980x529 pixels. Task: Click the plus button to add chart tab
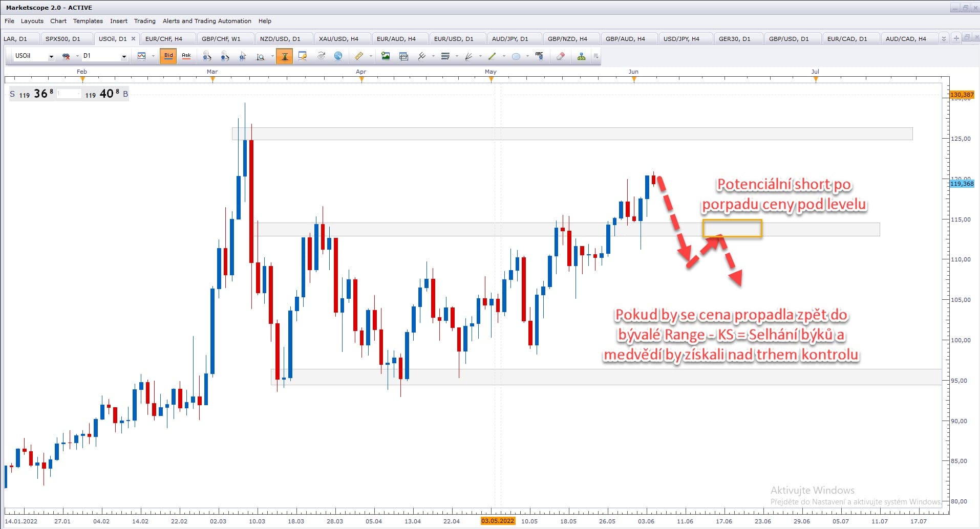click(x=956, y=38)
